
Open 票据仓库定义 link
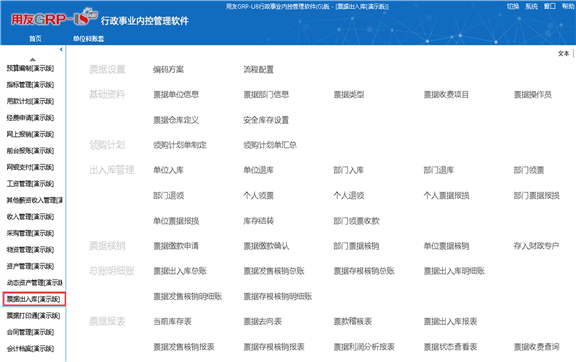(x=176, y=120)
